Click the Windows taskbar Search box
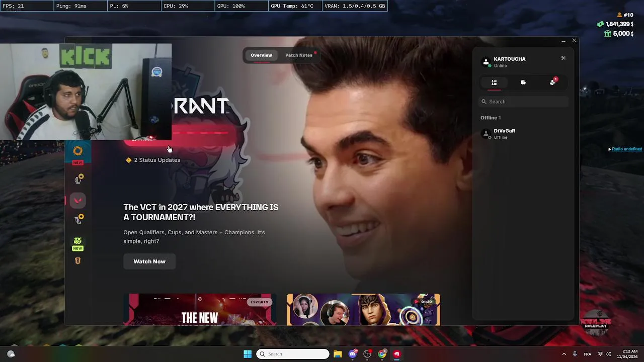Image resolution: width=644 pixels, height=362 pixels. click(x=292, y=354)
